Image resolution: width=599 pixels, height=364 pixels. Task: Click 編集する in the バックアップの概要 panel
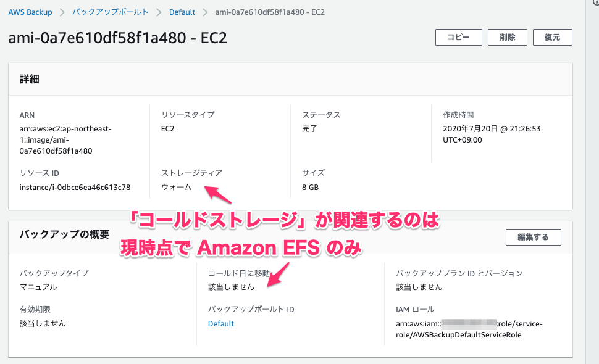point(533,237)
